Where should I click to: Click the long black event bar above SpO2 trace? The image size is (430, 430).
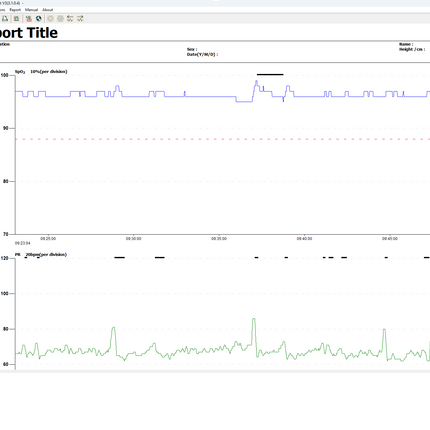270,74
